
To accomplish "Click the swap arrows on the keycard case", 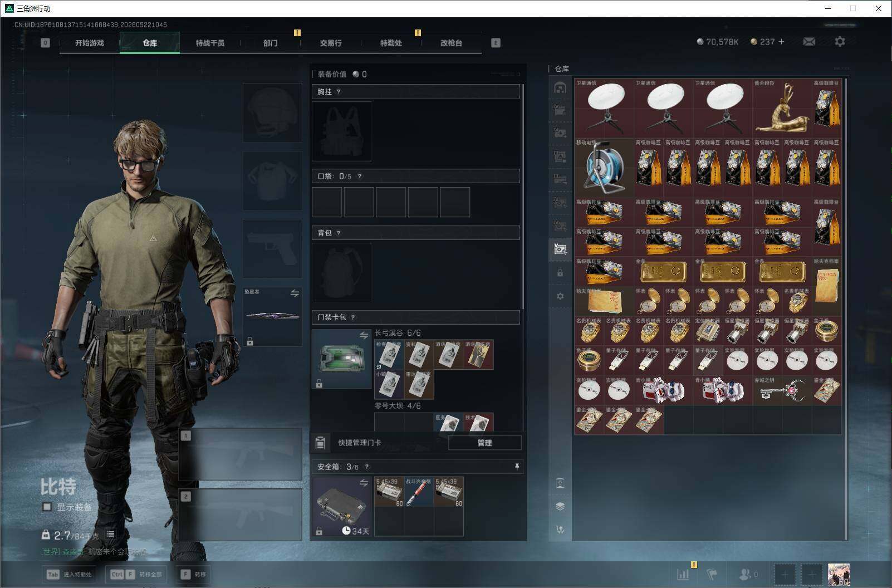I will [364, 335].
